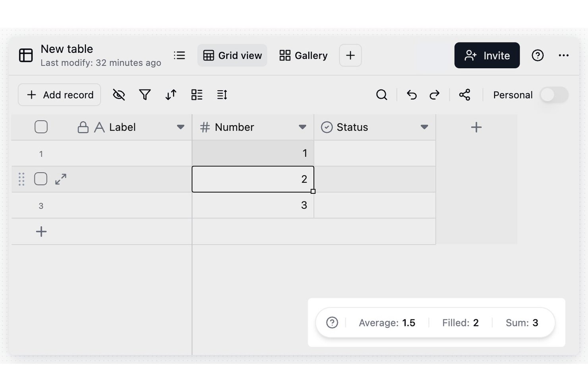Image resolution: width=588 pixels, height=392 pixels.
Task: Redo the last undone change
Action: click(435, 95)
